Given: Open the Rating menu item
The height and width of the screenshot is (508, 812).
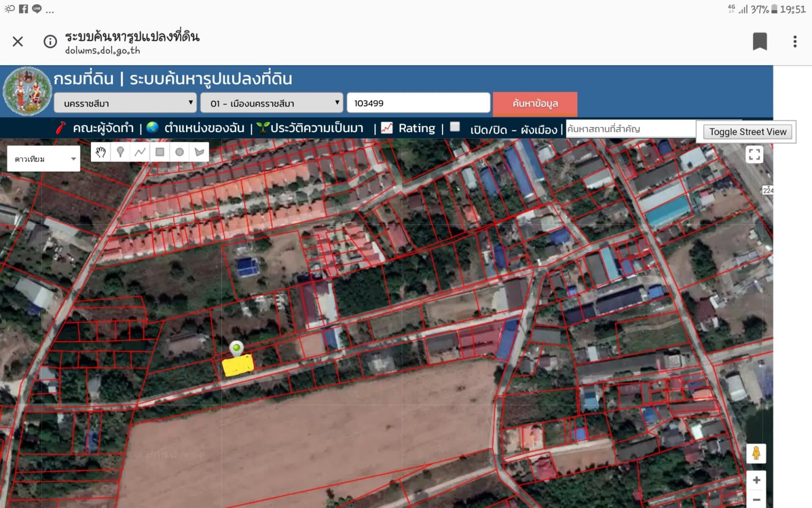Looking at the screenshot, I should pyautogui.click(x=417, y=128).
